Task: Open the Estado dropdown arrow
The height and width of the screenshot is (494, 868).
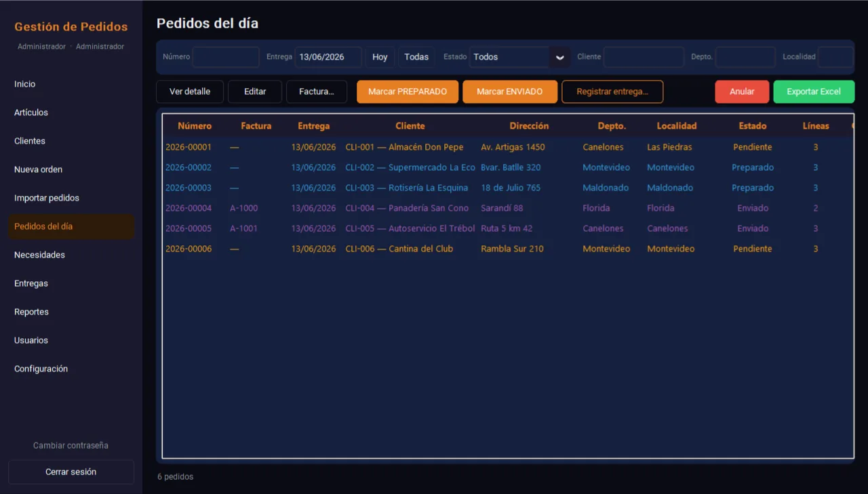Action: click(559, 57)
